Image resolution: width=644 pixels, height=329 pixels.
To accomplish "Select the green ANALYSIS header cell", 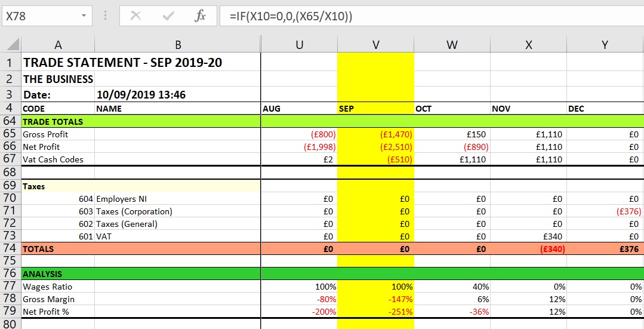I will (x=58, y=274).
